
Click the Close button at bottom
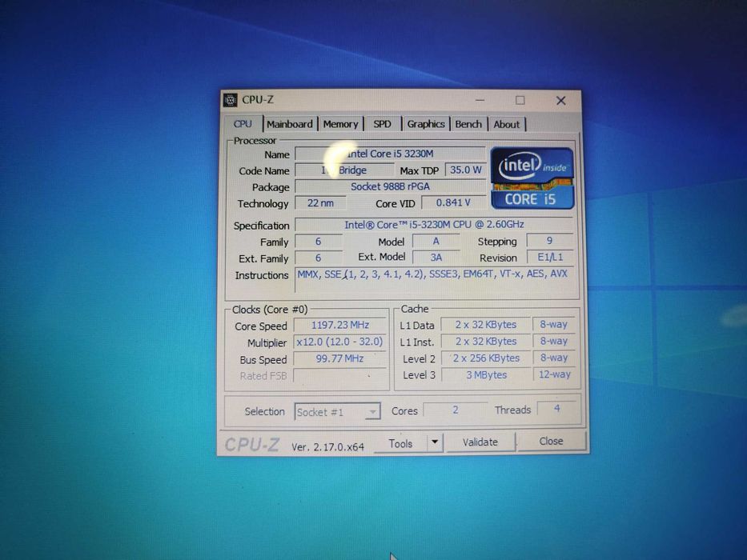pyautogui.click(x=551, y=442)
